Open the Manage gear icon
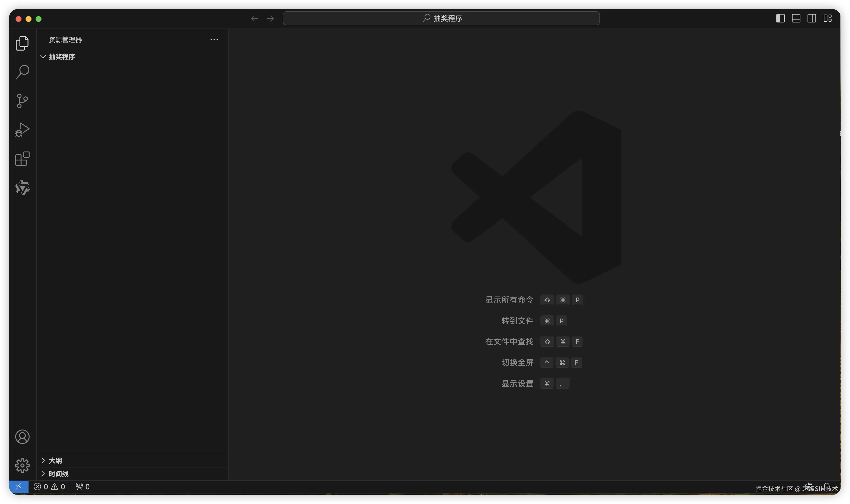Screen dimensions: 850x504 click(x=23, y=465)
